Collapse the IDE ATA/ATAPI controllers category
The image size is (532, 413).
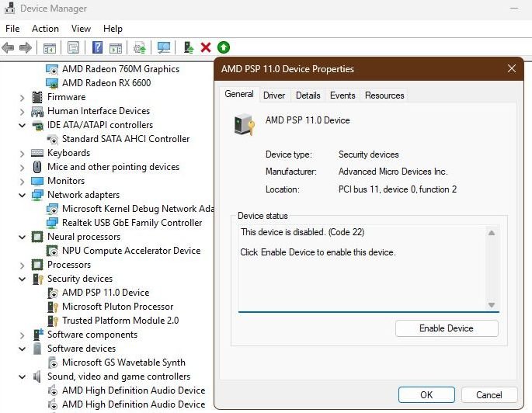click(22, 126)
